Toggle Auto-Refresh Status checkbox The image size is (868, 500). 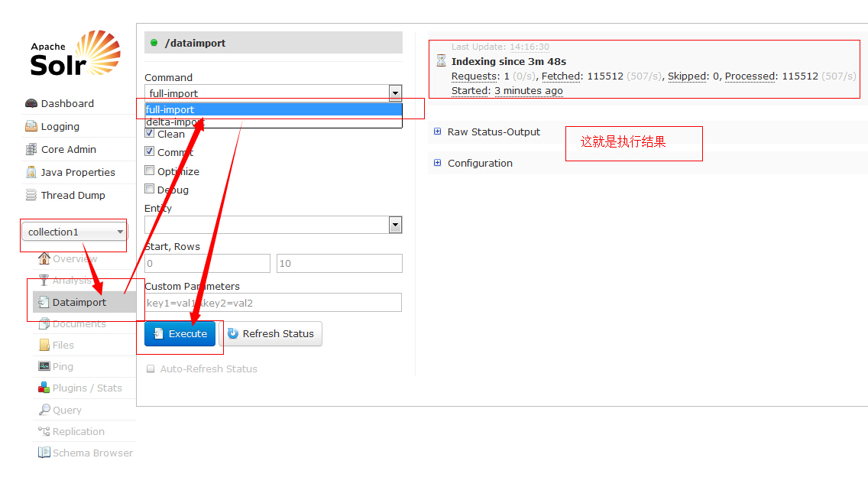(x=150, y=369)
